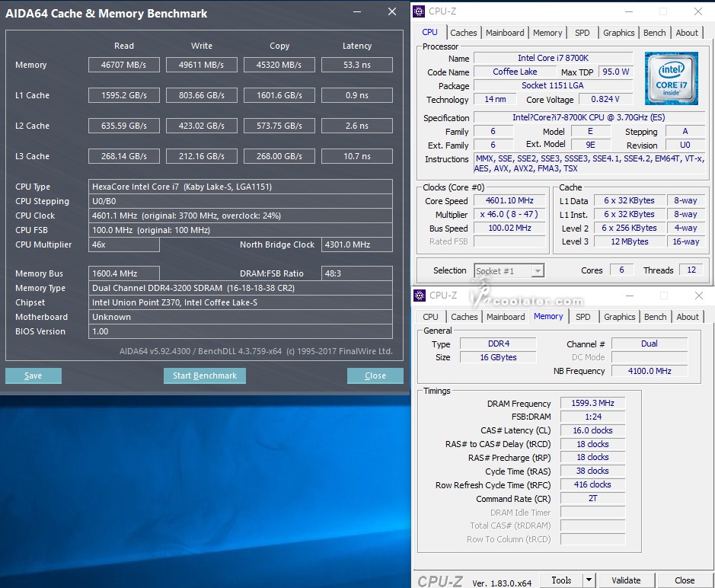Click Memory Write value 49611 MB/s
The height and width of the screenshot is (588, 715).
coord(202,65)
